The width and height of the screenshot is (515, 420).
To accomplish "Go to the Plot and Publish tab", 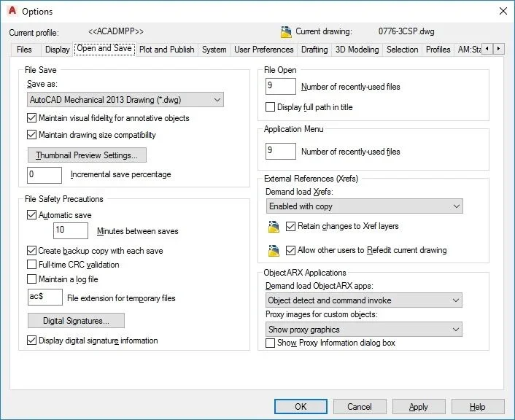I will coord(167,50).
